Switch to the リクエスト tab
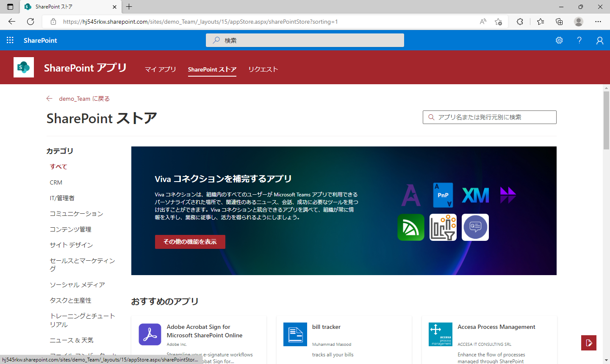 [263, 69]
